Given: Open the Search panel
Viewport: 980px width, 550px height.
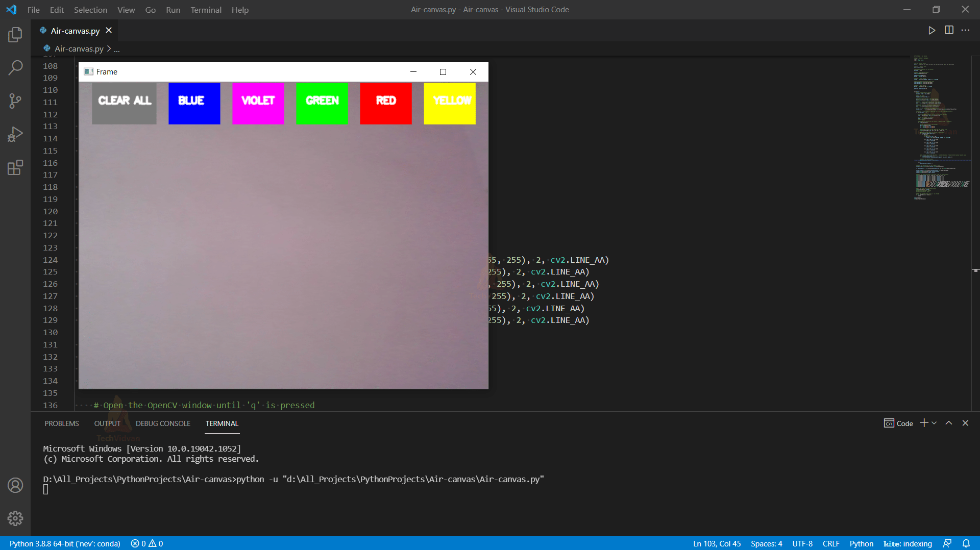Looking at the screenshot, I should (x=15, y=67).
